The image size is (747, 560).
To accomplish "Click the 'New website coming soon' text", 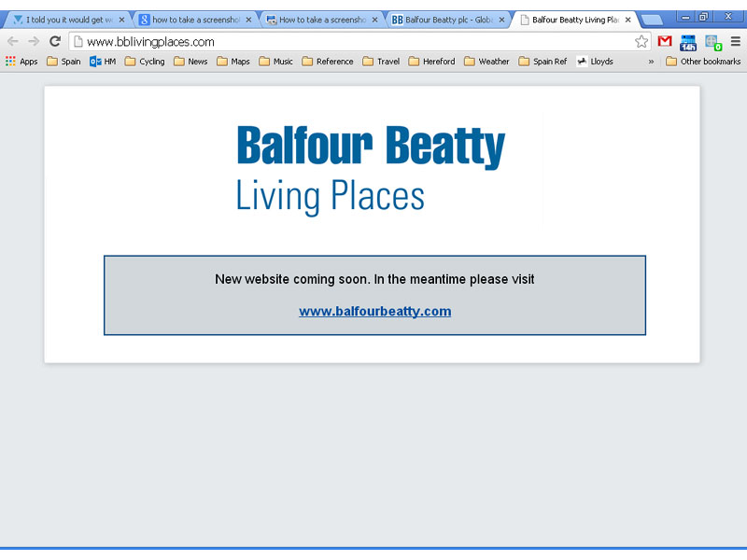I will [x=374, y=279].
